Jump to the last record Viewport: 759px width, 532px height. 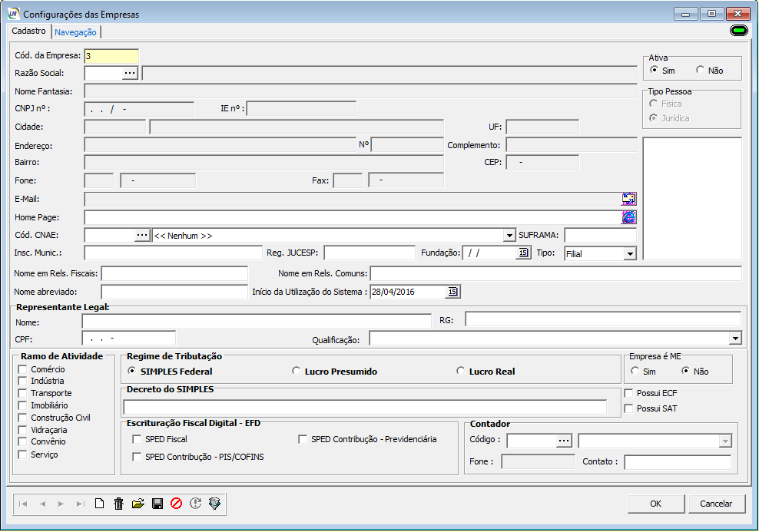(x=81, y=504)
